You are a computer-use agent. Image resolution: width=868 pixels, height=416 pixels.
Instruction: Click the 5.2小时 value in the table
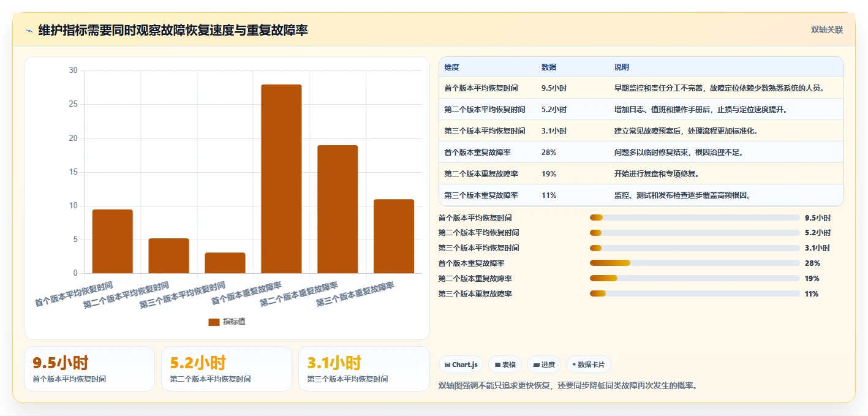point(554,110)
